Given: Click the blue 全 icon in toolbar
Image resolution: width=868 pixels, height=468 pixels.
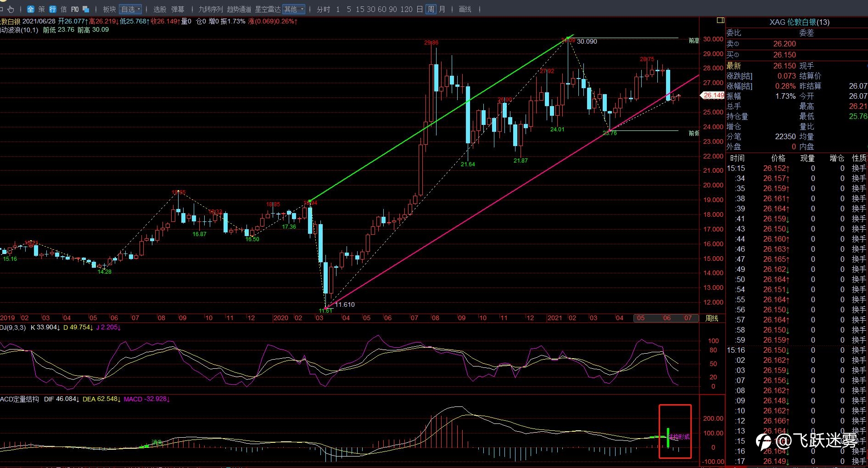Looking at the screenshot, I should pyautogui.click(x=31, y=9).
